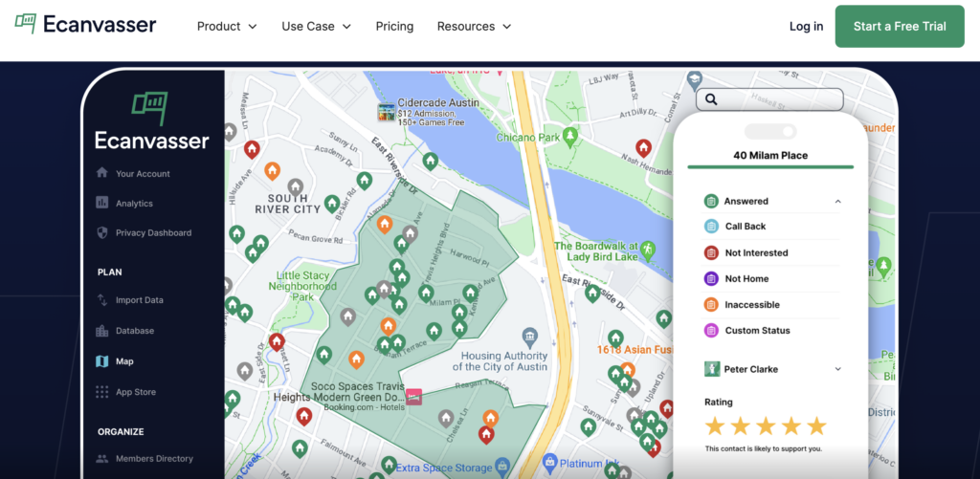Choose the Not Interested status option

point(756,253)
